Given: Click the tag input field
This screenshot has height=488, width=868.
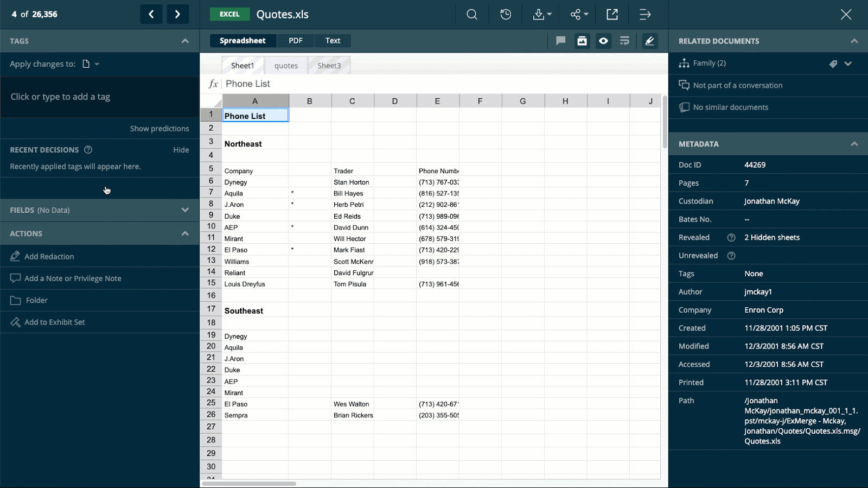Looking at the screenshot, I should click(100, 97).
